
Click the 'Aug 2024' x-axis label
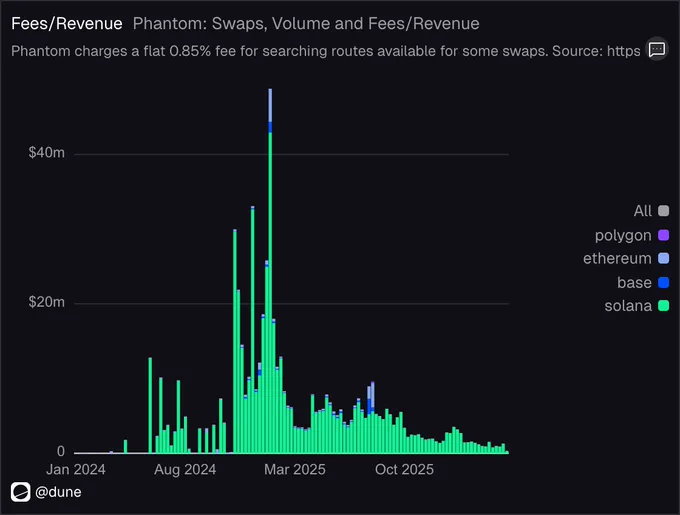185,469
